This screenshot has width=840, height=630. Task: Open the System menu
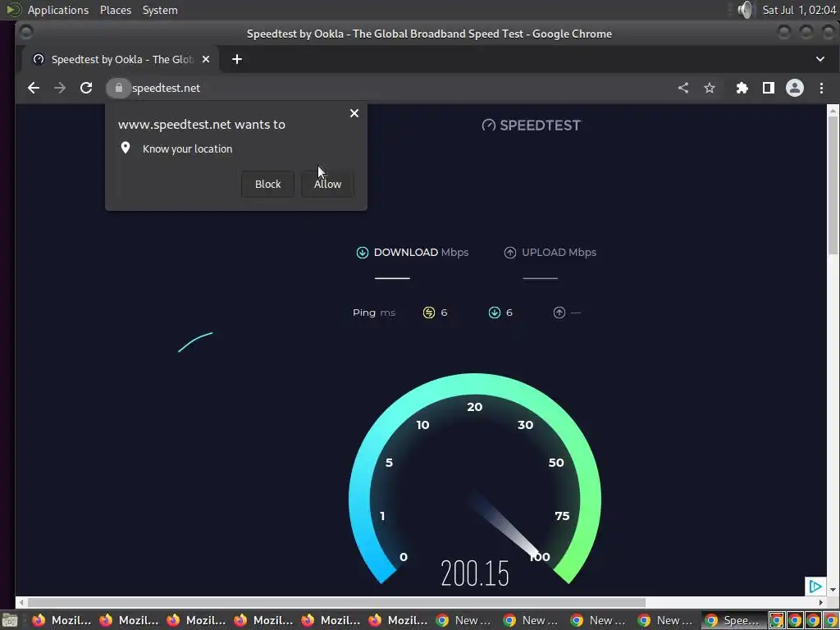(160, 10)
